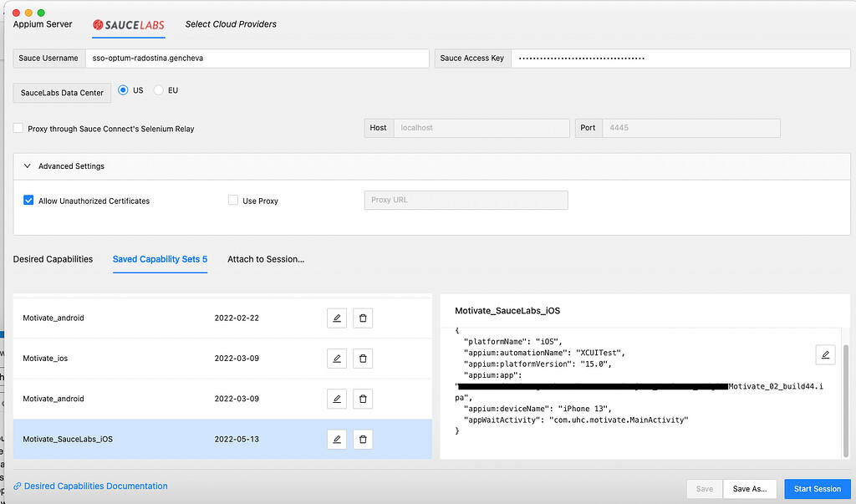Screen dimensions: 856x504
Task: Select the Motivate_ios row
Action: 222,359
